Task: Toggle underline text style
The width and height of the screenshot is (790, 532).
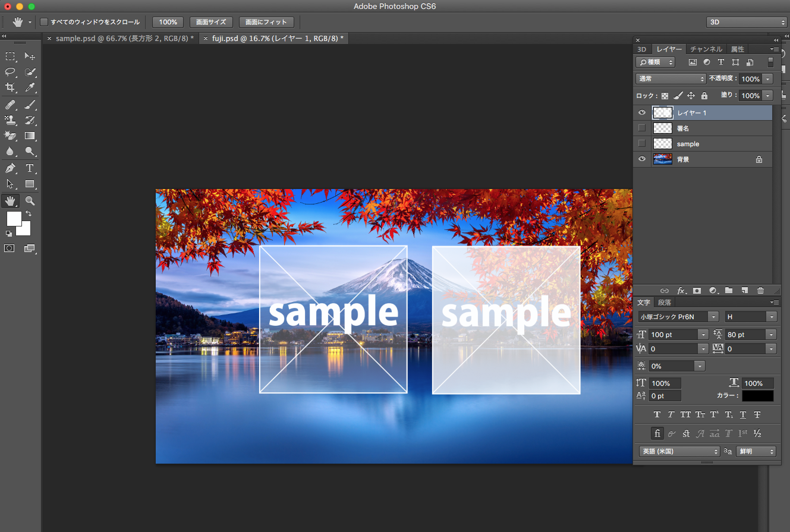Action: pyautogui.click(x=742, y=414)
